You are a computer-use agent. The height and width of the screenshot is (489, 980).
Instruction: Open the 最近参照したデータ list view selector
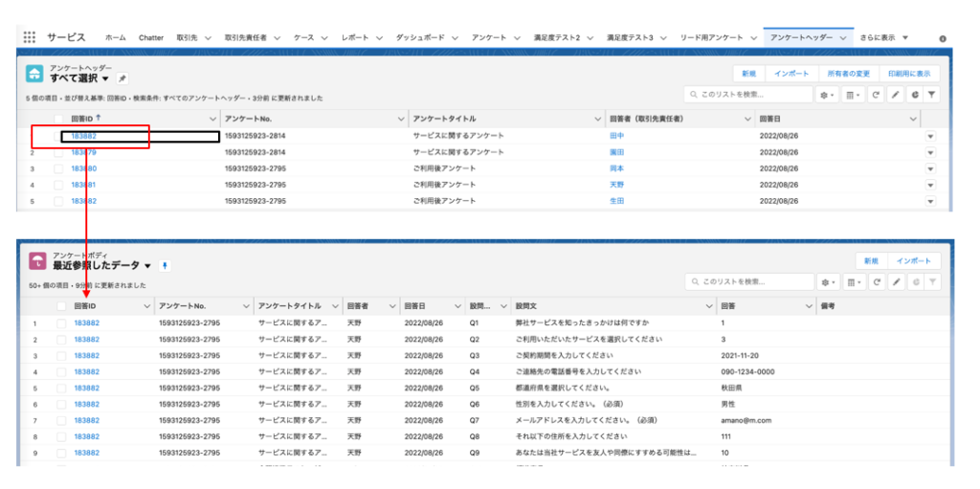147,266
